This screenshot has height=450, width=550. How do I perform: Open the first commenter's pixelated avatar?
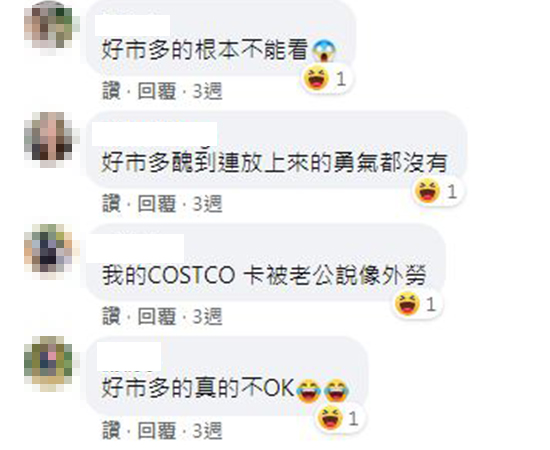49,26
